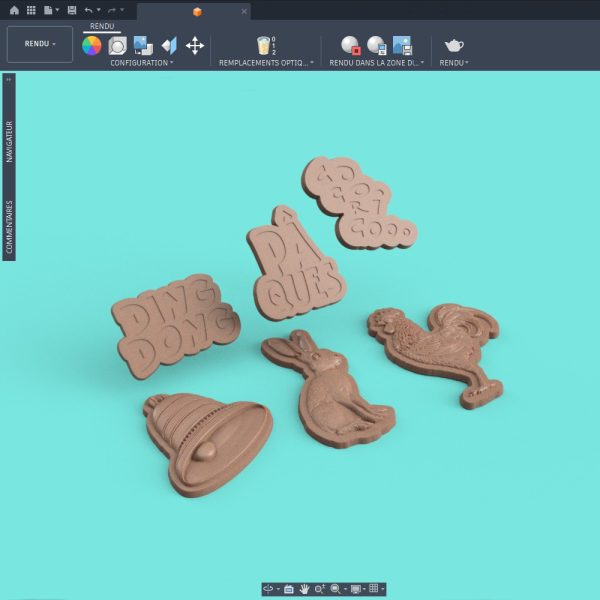Open the Grid and Snaps icon
Image resolution: width=600 pixels, height=600 pixels.
373,589
